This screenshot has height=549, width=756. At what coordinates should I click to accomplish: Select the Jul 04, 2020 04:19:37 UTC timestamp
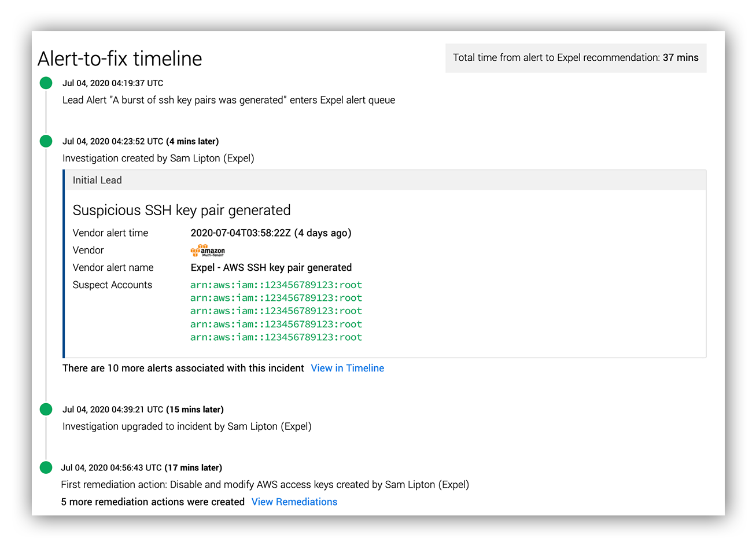pos(113,83)
